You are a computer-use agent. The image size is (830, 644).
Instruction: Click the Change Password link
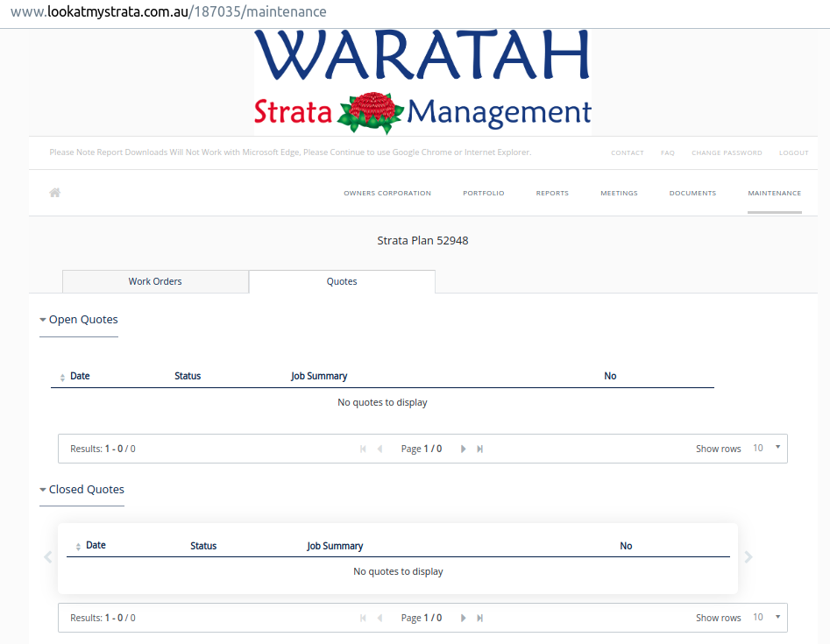(x=727, y=152)
